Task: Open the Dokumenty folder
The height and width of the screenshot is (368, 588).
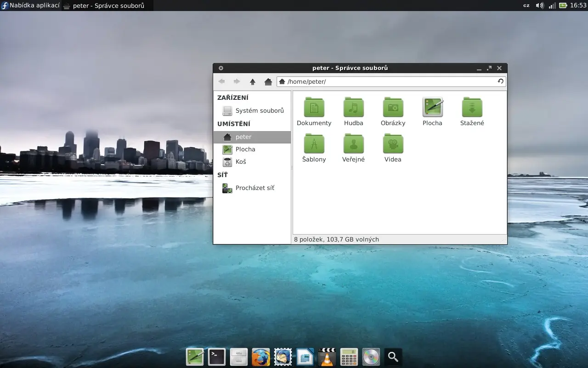Action: point(314,106)
